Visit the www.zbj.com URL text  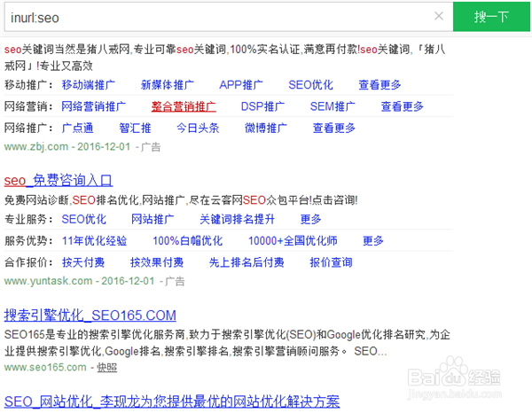click(x=36, y=147)
